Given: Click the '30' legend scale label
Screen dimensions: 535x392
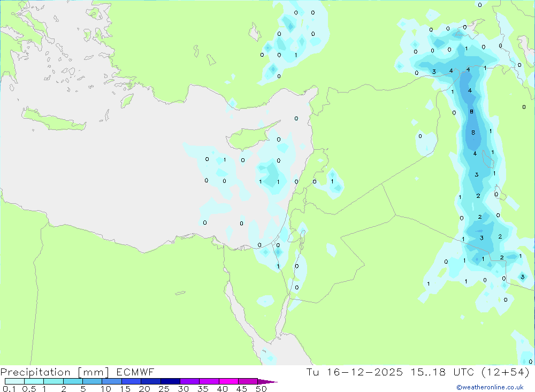Looking at the screenshot, I should coord(183,389).
